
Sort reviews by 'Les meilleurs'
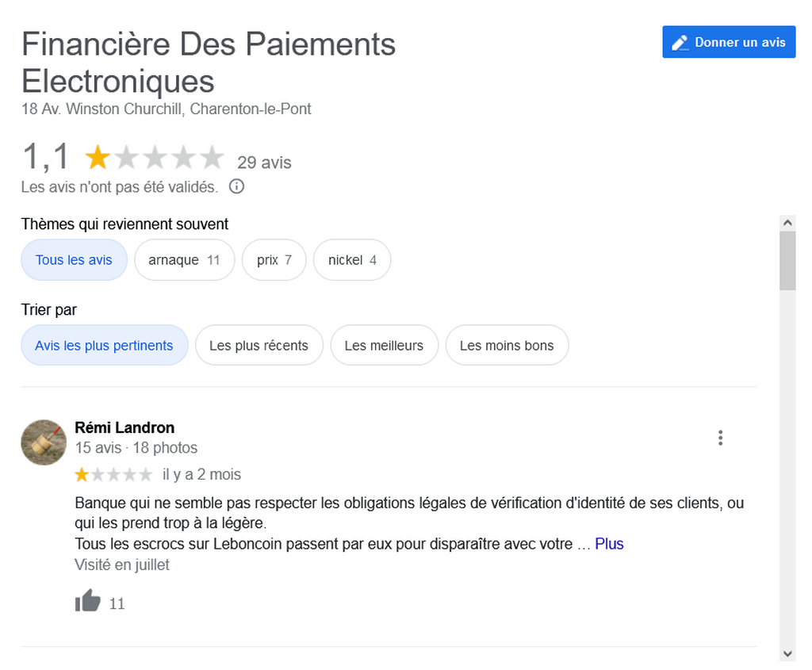385,346
